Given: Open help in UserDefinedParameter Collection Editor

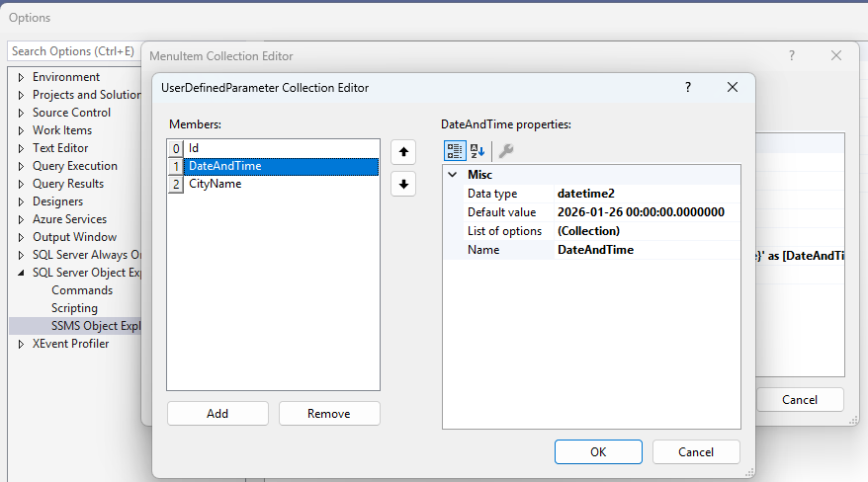Looking at the screenshot, I should (x=687, y=87).
